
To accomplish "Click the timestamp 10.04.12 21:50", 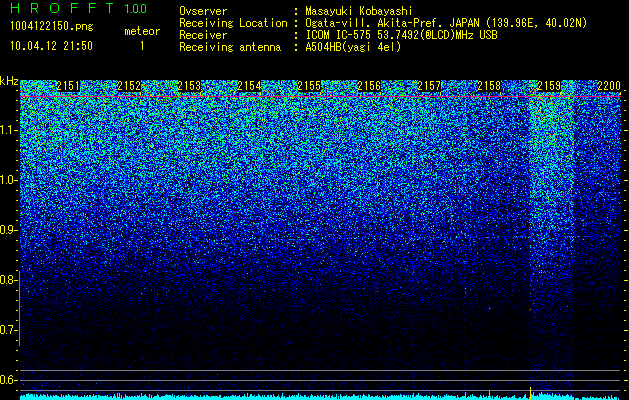I will (51, 46).
